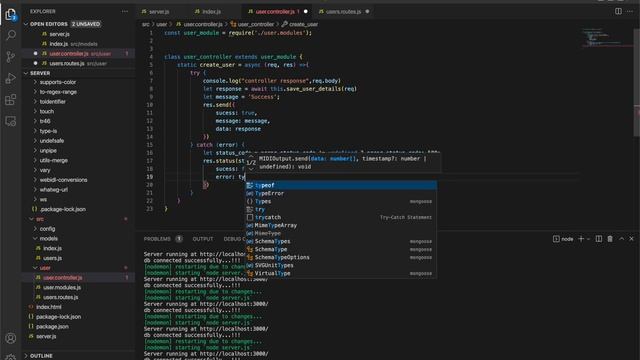Select server.js under Open Editors
Image resolution: width=640 pixels, height=360 pixels.
(59, 34)
